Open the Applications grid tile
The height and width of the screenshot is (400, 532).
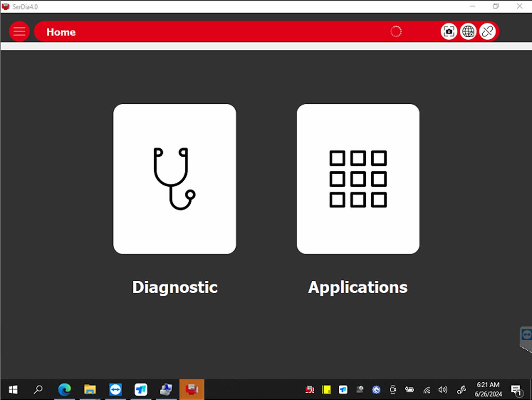click(358, 179)
